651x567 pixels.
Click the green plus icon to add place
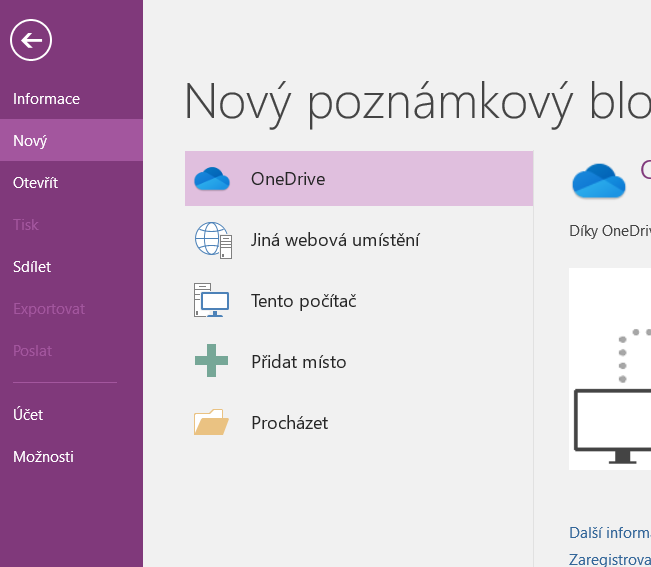211,361
